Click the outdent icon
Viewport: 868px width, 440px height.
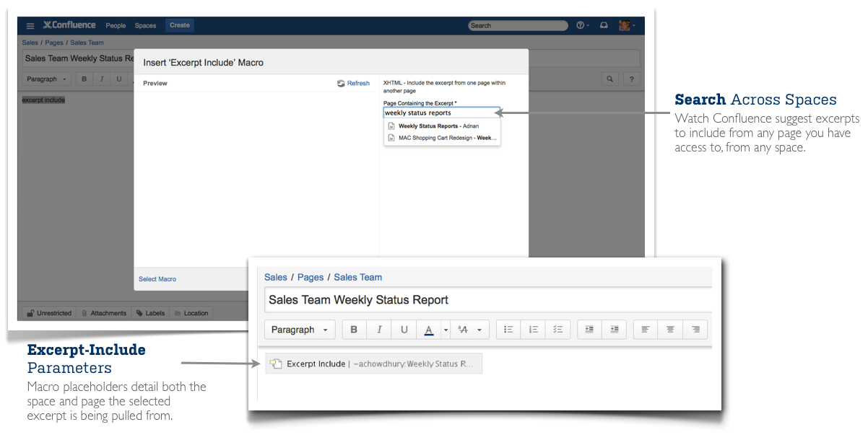click(589, 330)
